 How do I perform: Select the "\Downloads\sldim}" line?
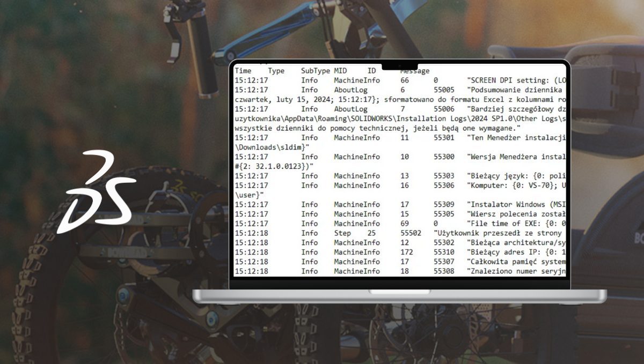(272, 147)
